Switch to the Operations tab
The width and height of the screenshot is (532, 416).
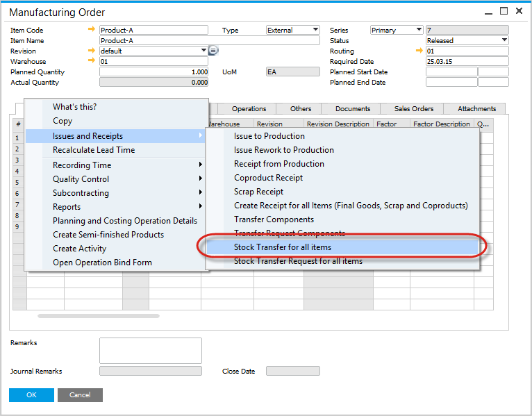point(249,108)
